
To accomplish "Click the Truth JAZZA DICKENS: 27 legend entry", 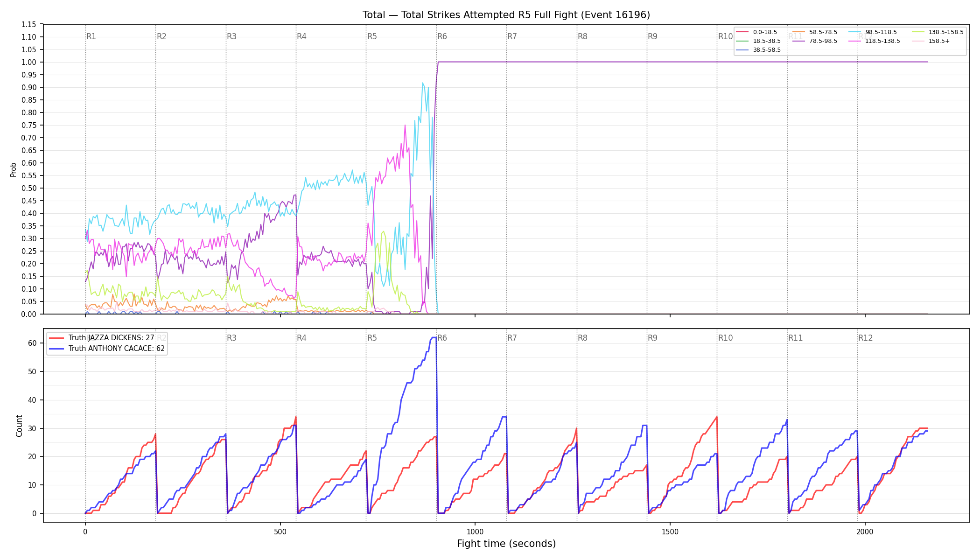I will click(101, 338).
